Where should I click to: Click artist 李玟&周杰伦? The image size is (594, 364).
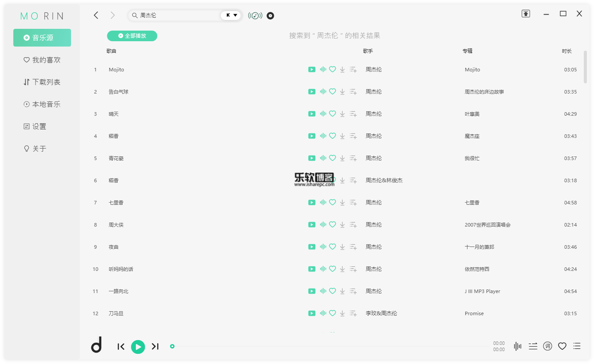click(381, 313)
